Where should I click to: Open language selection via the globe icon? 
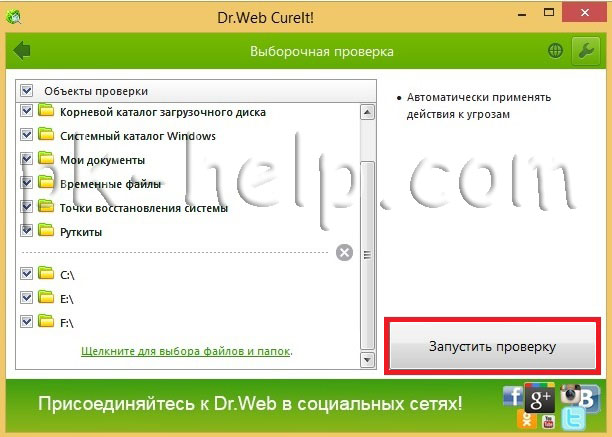tap(555, 51)
